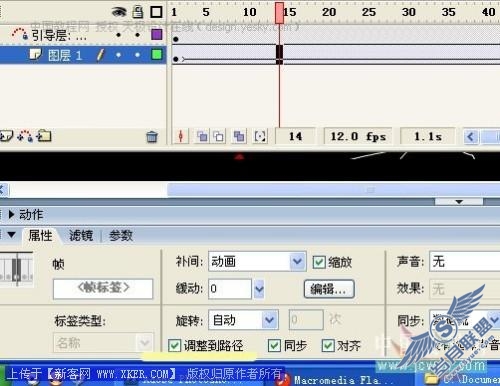Toggle the 调整到路径 orient to path checkbox
This screenshot has width=500, height=386.
[x=174, y=345]
